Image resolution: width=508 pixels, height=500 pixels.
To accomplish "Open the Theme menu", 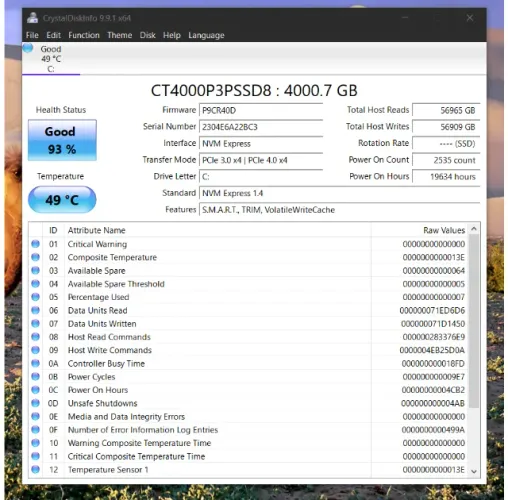I will (x=119, y=35).
